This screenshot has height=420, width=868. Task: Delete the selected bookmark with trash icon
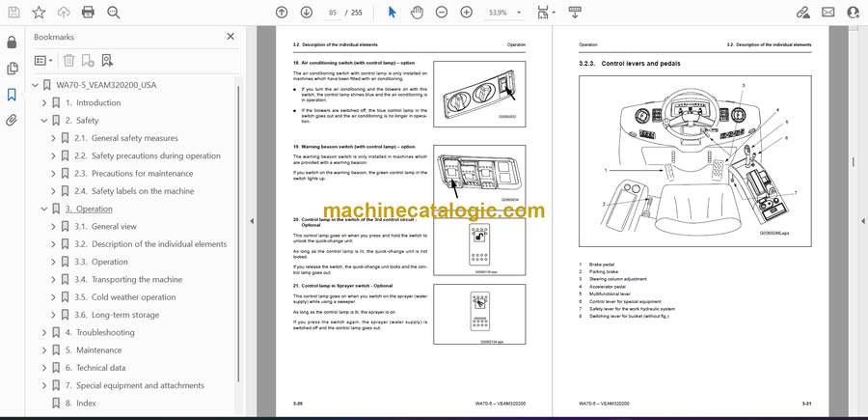coord(68,61)
